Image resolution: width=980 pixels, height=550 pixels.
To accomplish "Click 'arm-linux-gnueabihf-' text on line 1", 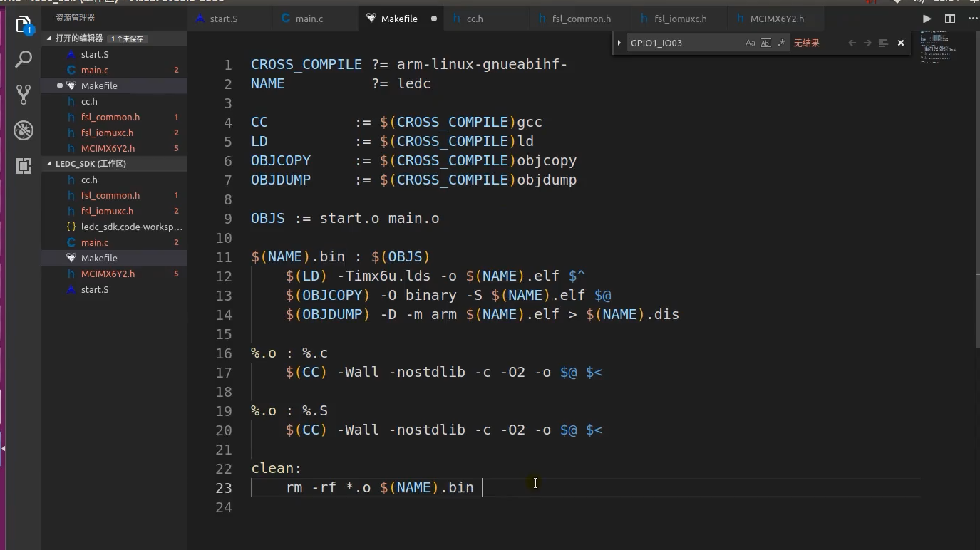I will pos(482,65).
